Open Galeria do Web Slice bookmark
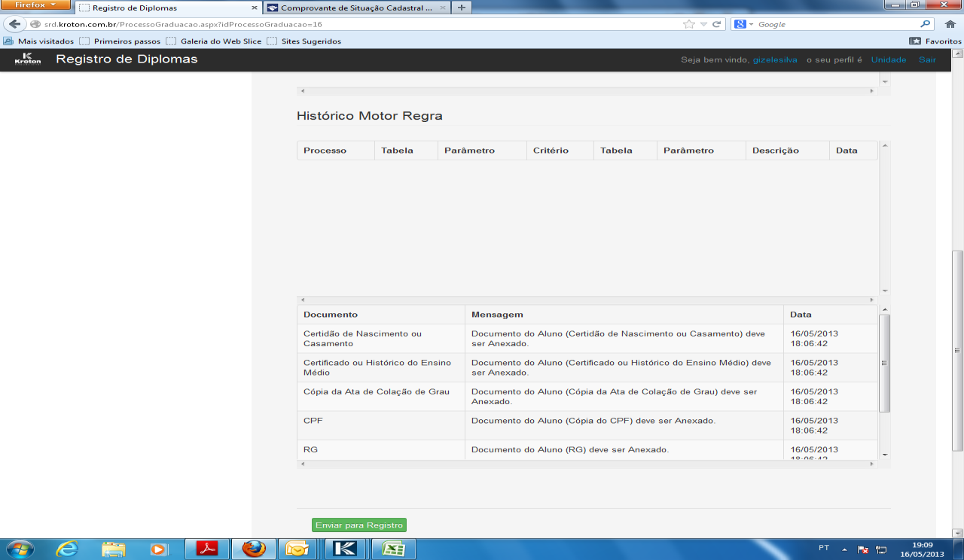The image size is (964, 560). 214,41
